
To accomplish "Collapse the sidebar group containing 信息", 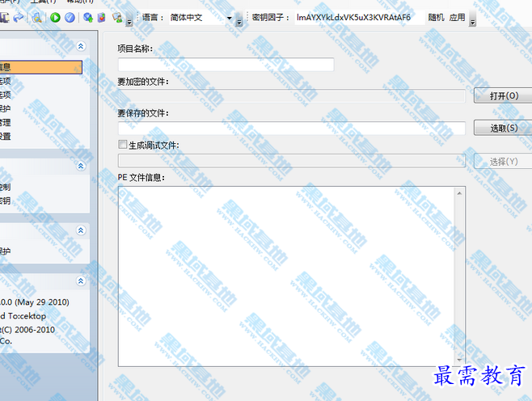I will tap(81, 46).
